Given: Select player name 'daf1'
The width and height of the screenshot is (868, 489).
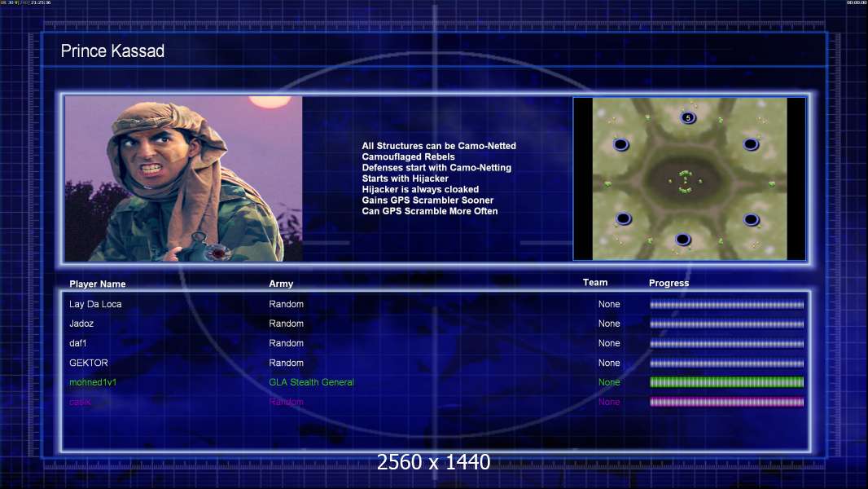Looking at the screenshot, I should point(77,343).
